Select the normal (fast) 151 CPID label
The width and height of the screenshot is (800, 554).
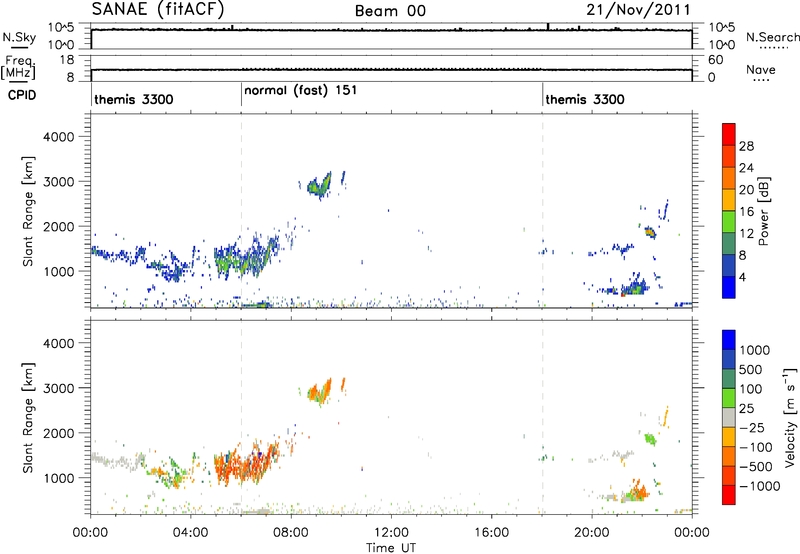coord(301,91)
